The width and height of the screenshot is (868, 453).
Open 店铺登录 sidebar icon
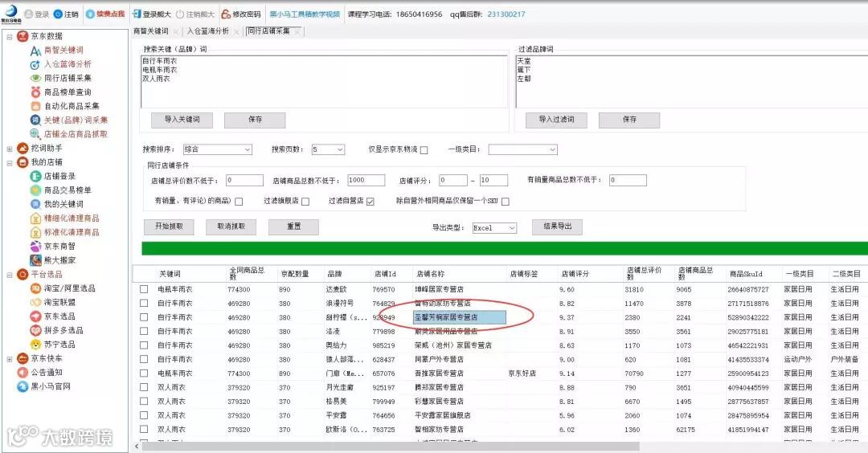[x=35, y=176]
